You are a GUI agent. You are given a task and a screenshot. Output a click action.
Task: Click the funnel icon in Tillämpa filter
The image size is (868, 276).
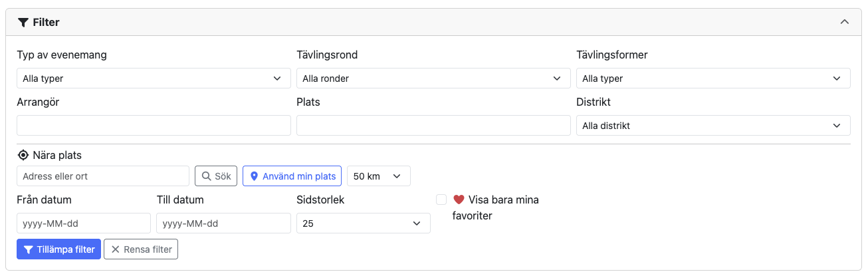[x=29, y=249]
